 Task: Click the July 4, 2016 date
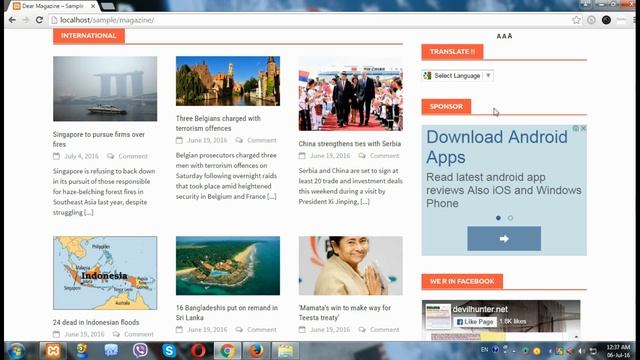81,156
